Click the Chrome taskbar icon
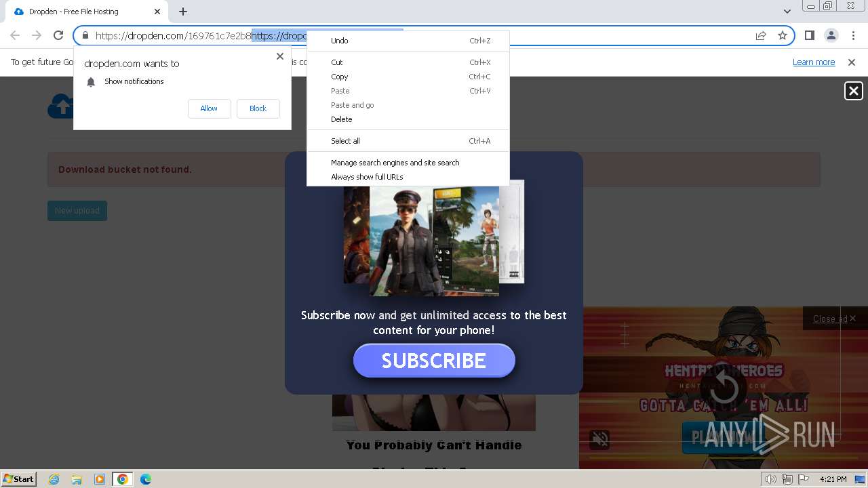Screen dimensions: 868x488 (x=123, y=479)
